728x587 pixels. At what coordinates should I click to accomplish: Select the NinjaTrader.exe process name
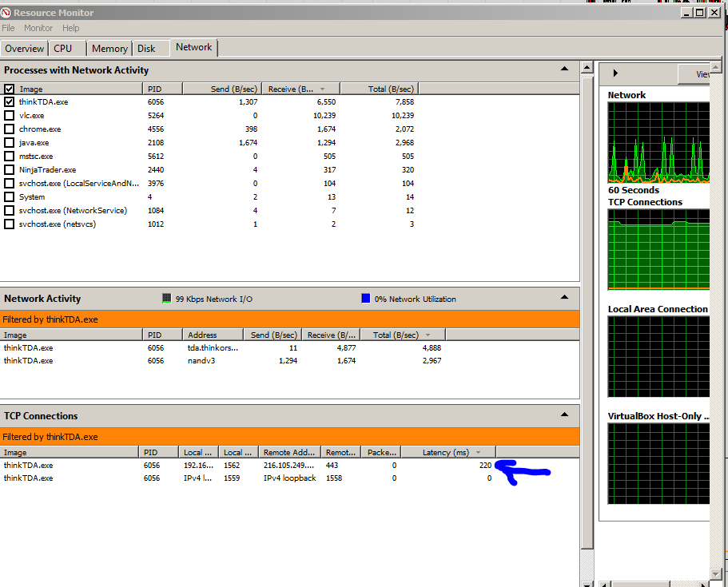point(47,170)
